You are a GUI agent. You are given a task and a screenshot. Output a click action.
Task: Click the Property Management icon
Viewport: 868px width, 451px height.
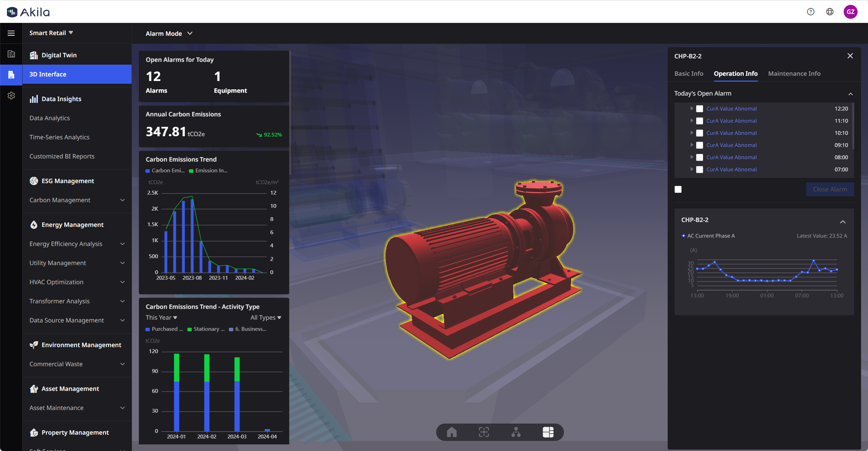[x=34, y=433]
